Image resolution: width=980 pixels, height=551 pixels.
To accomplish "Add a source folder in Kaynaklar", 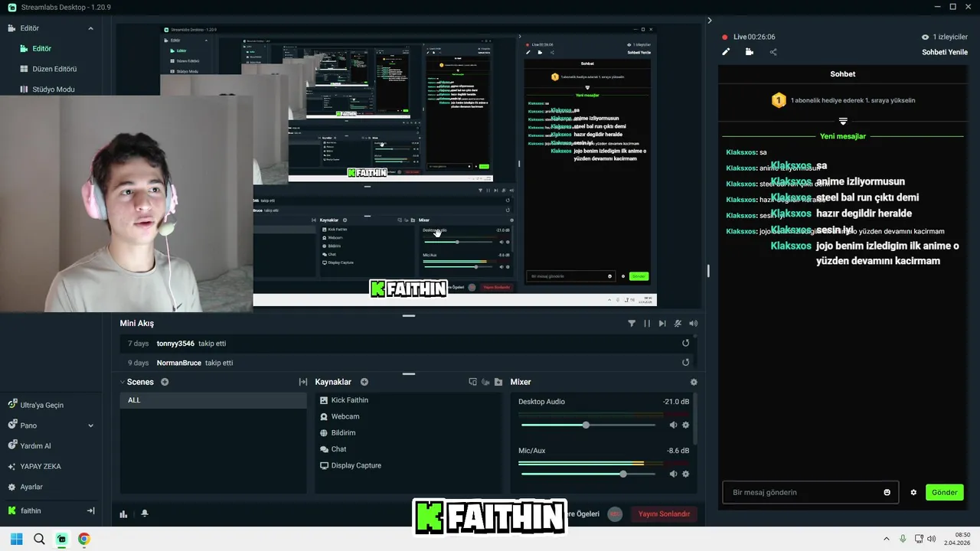I will [498, 382].
